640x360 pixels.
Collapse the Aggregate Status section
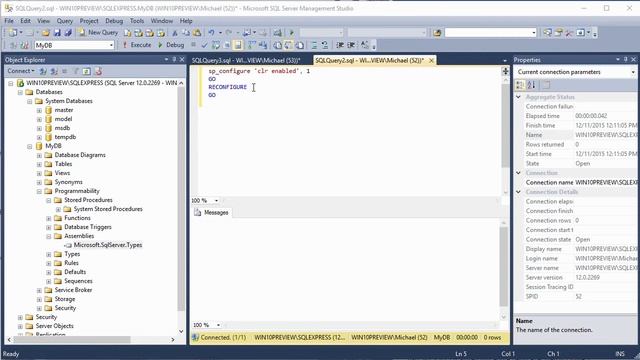(x=518, y=97)
